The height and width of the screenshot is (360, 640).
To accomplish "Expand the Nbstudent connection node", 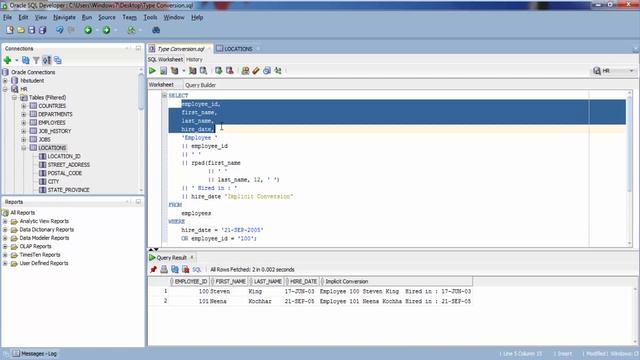I will tap(5, 81).
